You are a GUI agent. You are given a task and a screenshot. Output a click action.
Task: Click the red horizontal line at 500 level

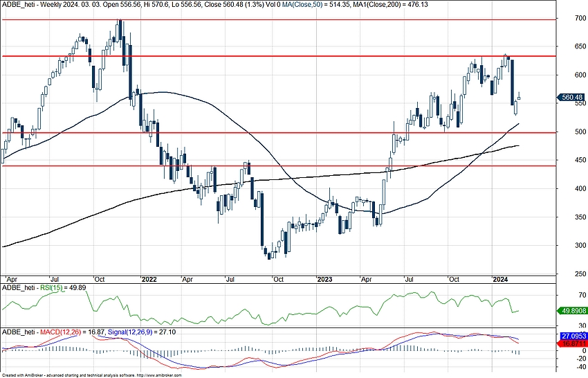coord(279,132)
